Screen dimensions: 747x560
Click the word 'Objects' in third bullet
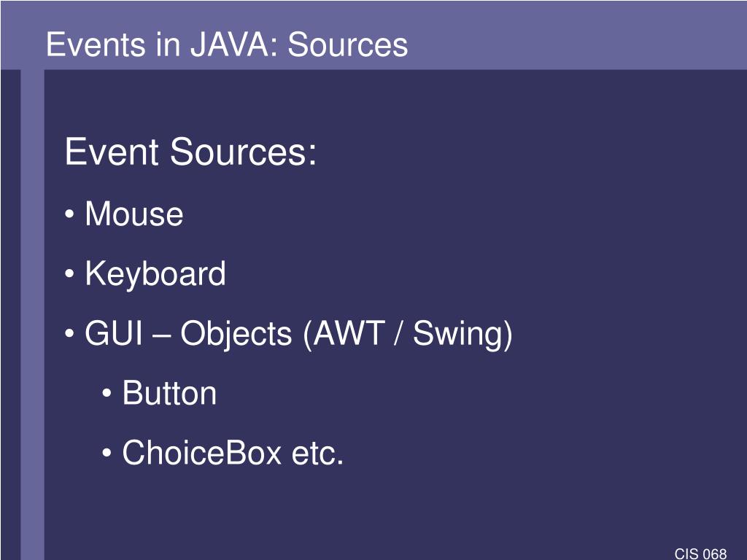tap(236, 334)
